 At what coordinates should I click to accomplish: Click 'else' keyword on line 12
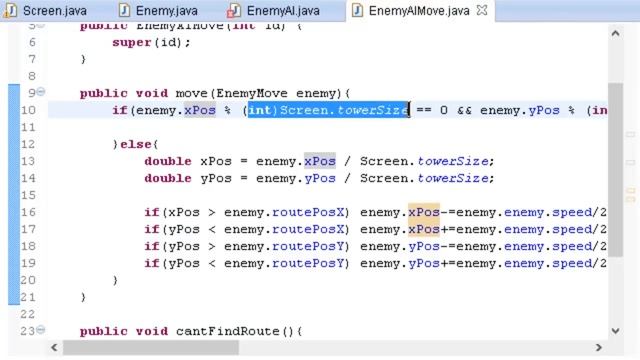136,144
